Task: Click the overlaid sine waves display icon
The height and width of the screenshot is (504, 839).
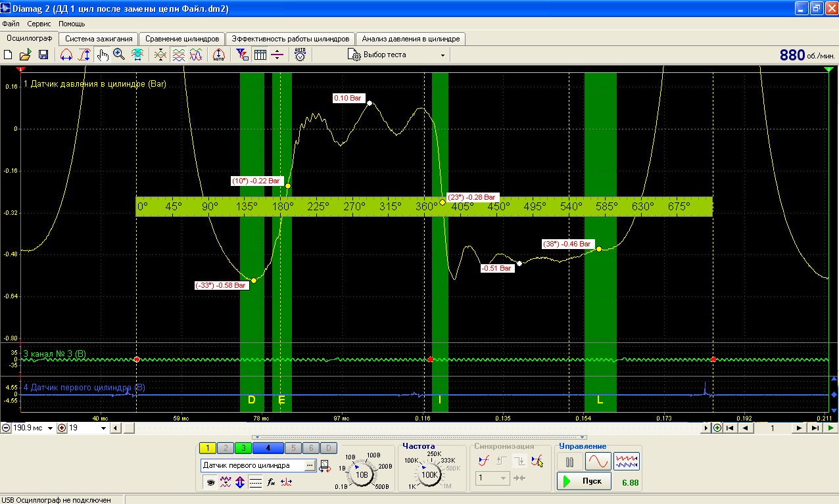Action: (196, 55)
